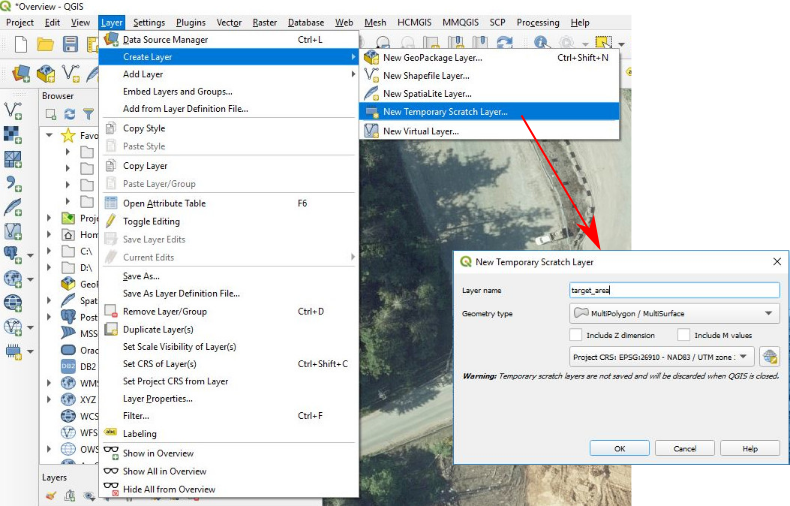Screen dimensions: 790x506
Task: Open Layer Properties menu entry
Action: (x=229, y=399)
